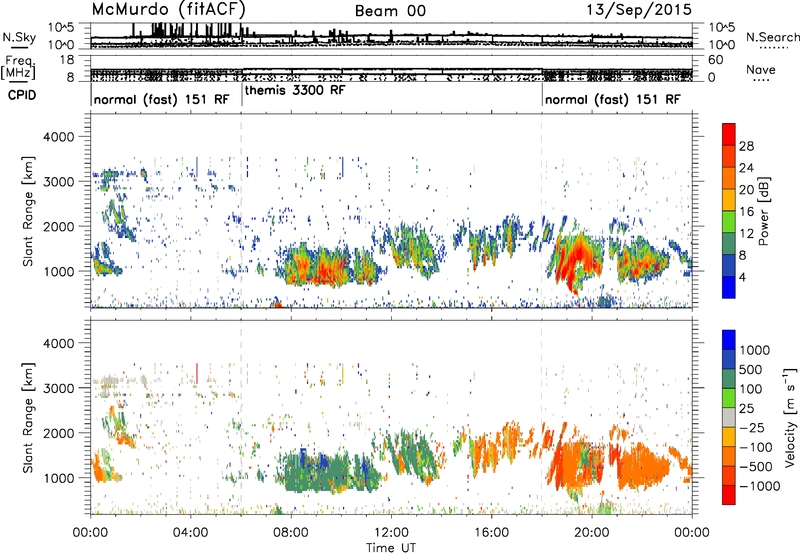Click the Nave axis value '60'

tap(716, 60)
